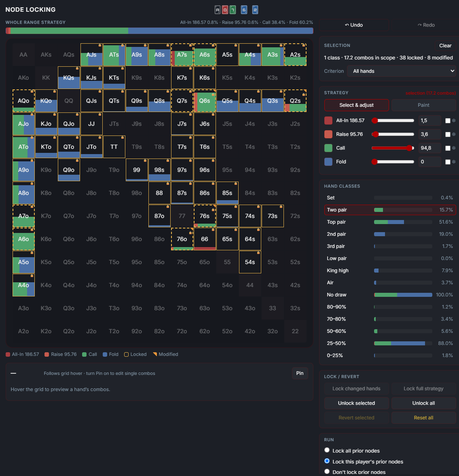The width and height of the screenshot is (459, 476).
Task: Click the freeze snowflake beside Call
Action: [453, 148]
